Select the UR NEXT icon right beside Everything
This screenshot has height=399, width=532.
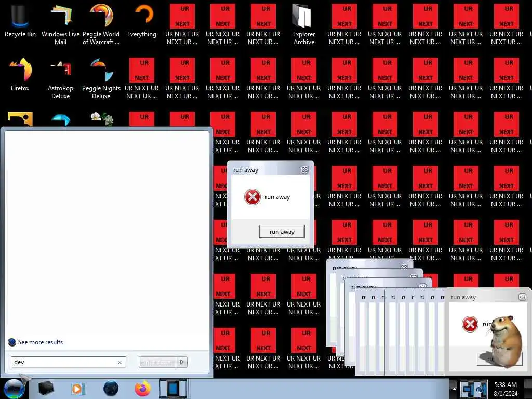pyautogui.click(x=182, y=24)
